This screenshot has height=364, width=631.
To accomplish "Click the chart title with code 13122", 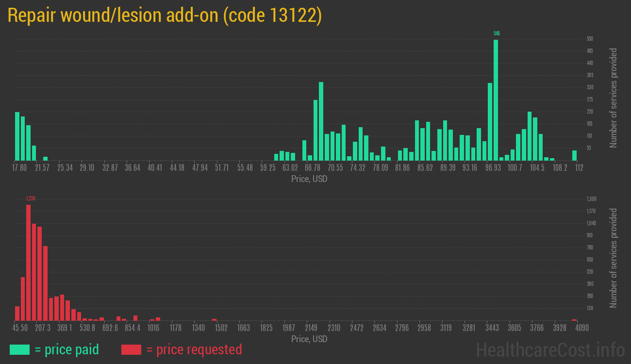I will [x=165, y=16].
